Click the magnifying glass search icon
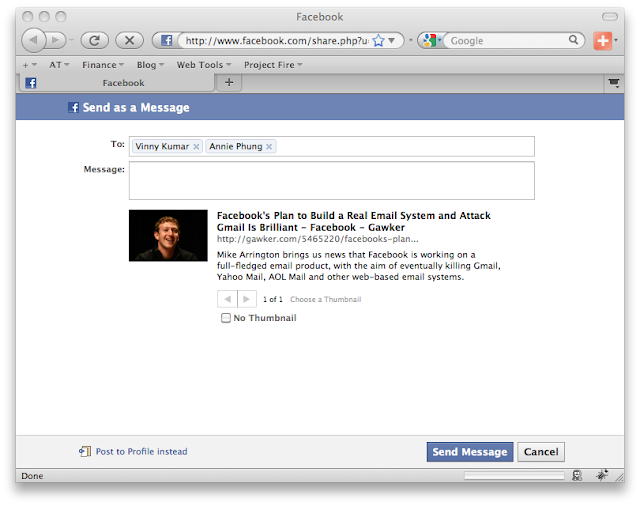The image size is (640, 506). tap(573, 40)
